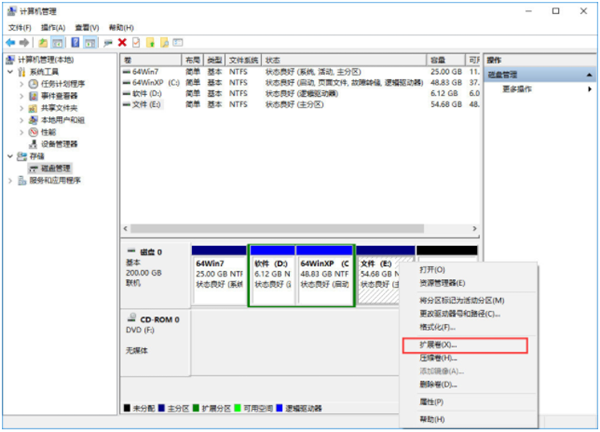The height and width of the screenshot is (432, 600).
Task: Expand Services and Applications (服务和应用程序)
Action: (11, 180)
